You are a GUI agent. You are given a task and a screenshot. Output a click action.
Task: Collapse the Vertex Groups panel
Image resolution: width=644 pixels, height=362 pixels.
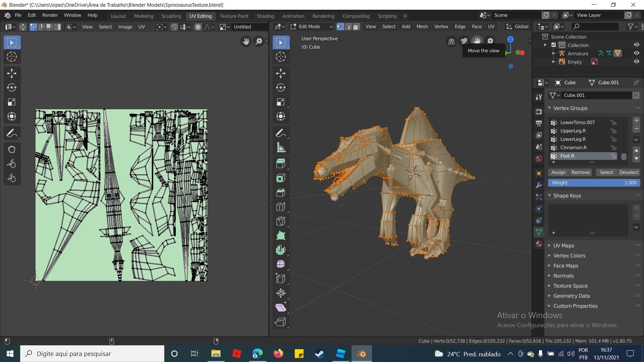coord(570,108)
